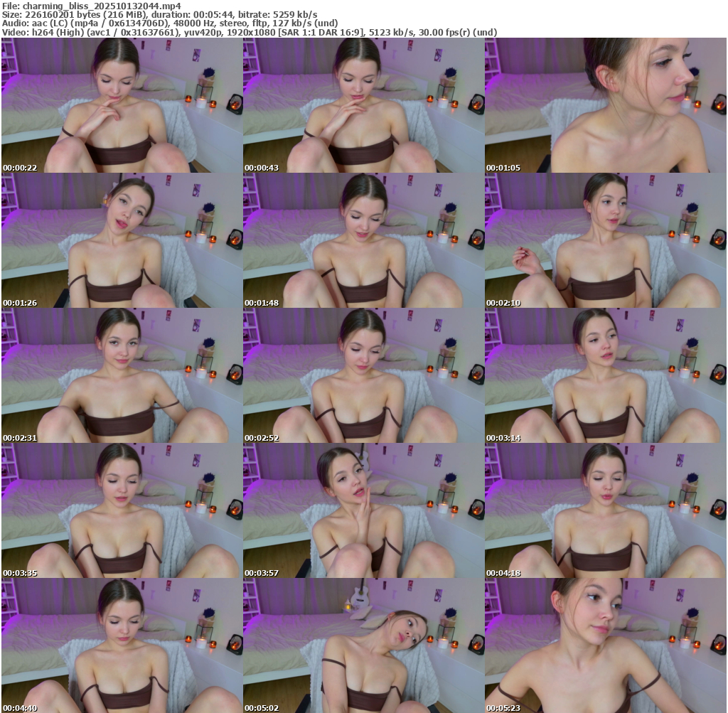Select the thumbnail at 00:03:14
728x713 pixels.
coord(605,375)
